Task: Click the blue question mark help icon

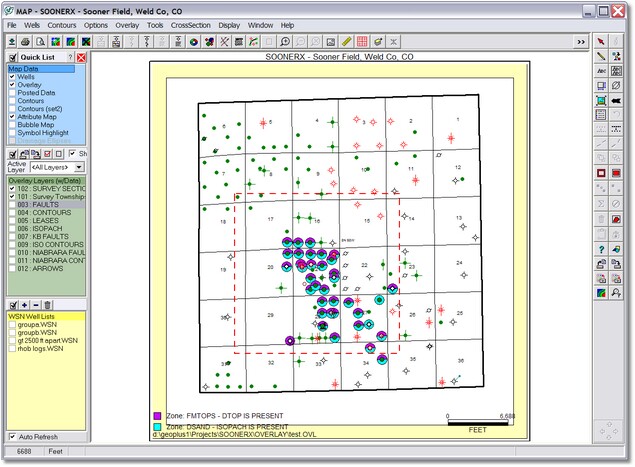Action: point(601,248)
